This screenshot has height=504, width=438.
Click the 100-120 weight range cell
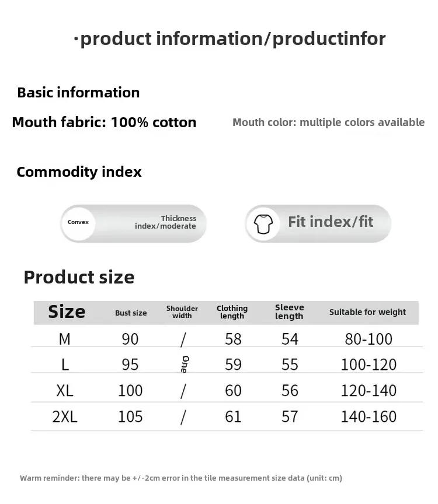[x=369, y=365]
